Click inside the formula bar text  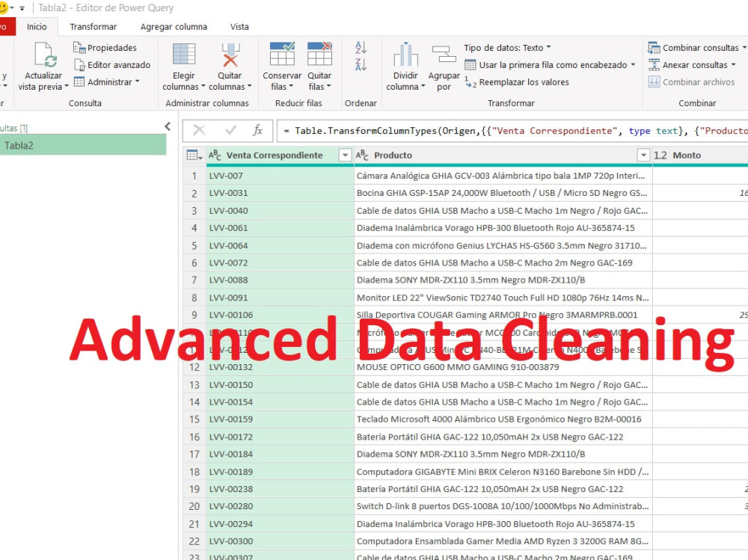(x=514, y=131)
